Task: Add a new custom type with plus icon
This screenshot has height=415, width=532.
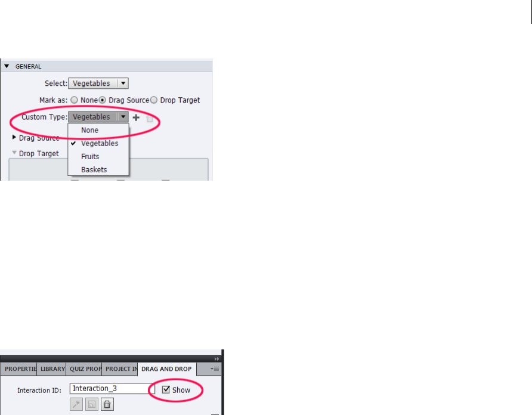Action: point(136,117)
